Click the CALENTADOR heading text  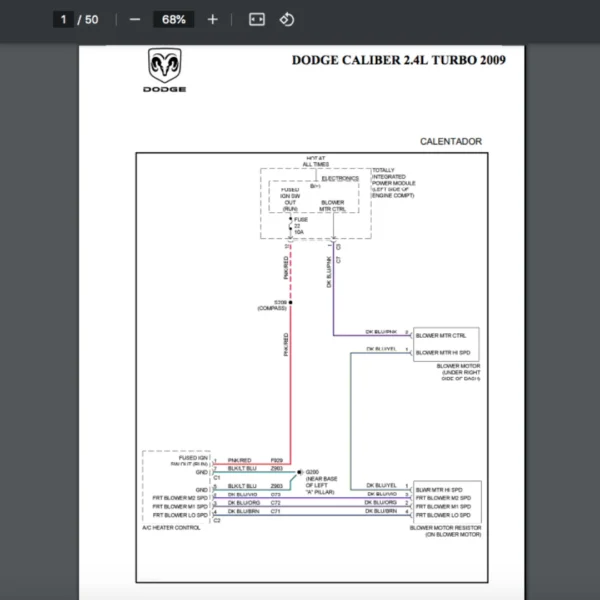pyautogui.click(x=450, y=142)
